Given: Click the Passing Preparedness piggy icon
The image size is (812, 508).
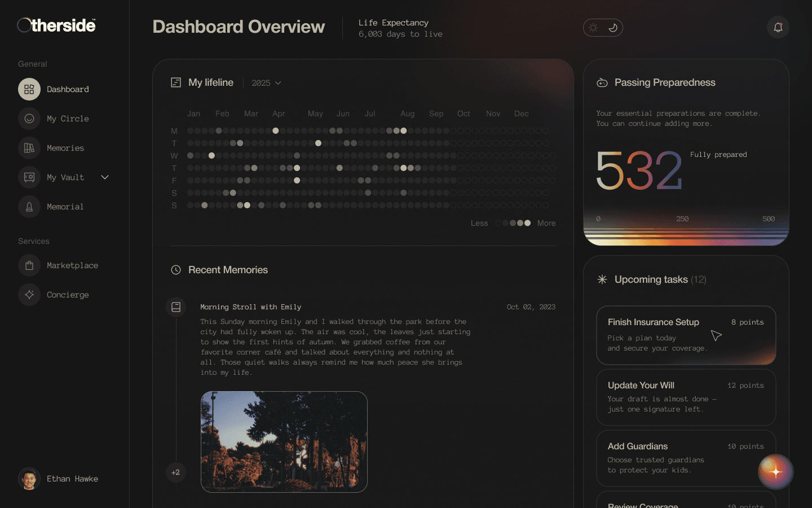Looking at the screenshot, I should 602,82.
